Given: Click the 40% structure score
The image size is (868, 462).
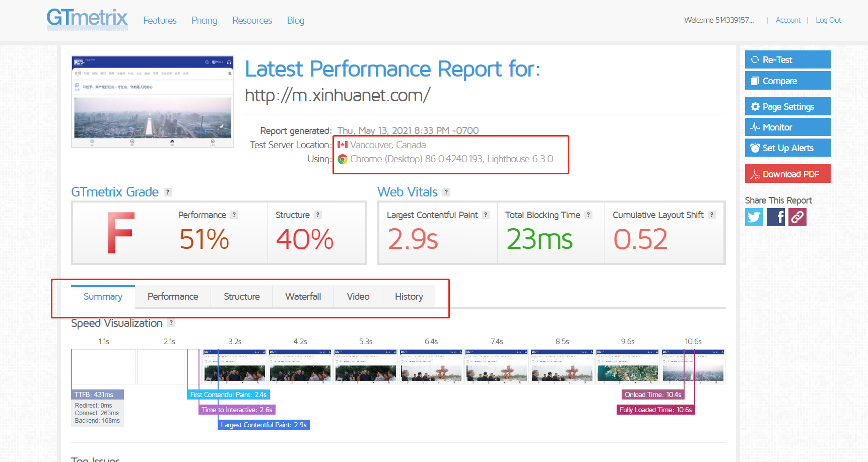Looking at the screenshot, I should pyautogui.click(x=305, y=239).
